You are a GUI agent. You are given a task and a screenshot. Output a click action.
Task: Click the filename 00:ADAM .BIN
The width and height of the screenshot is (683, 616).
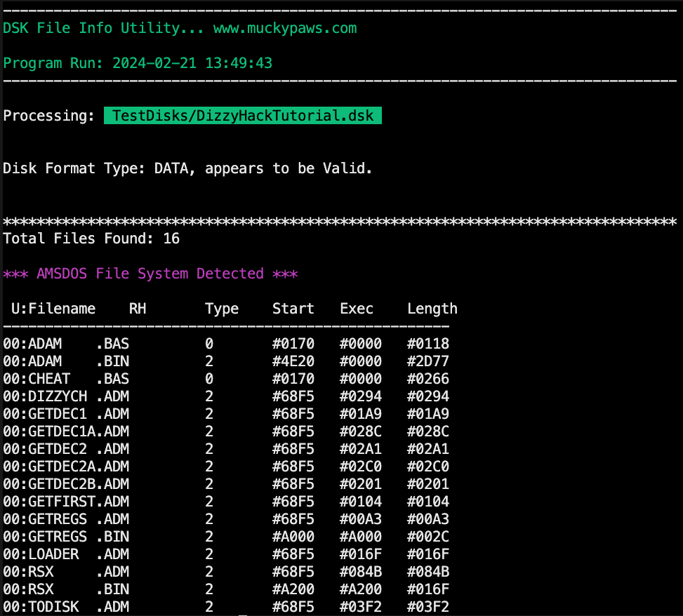(x=66, y=361)
